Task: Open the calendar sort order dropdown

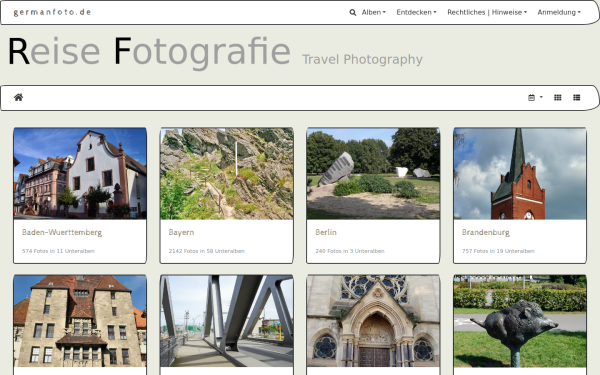Action: (535, 98)
